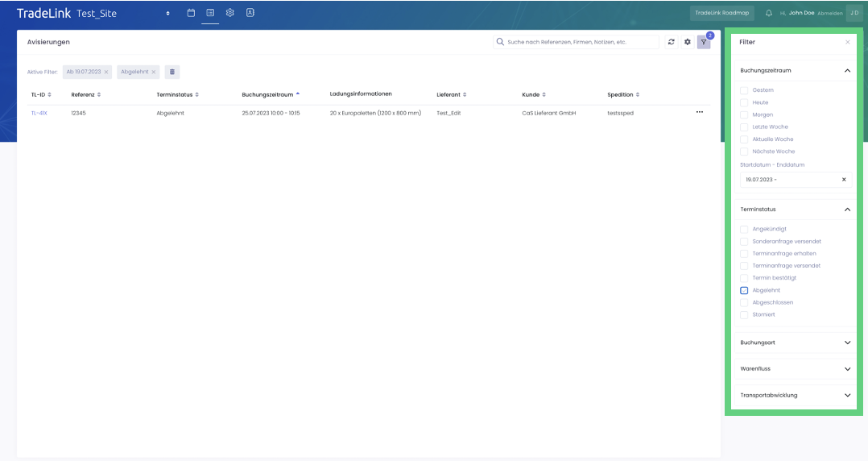Click the TradeLink Roadmap button
Screen dimensions: 868x461
(722, 13)
